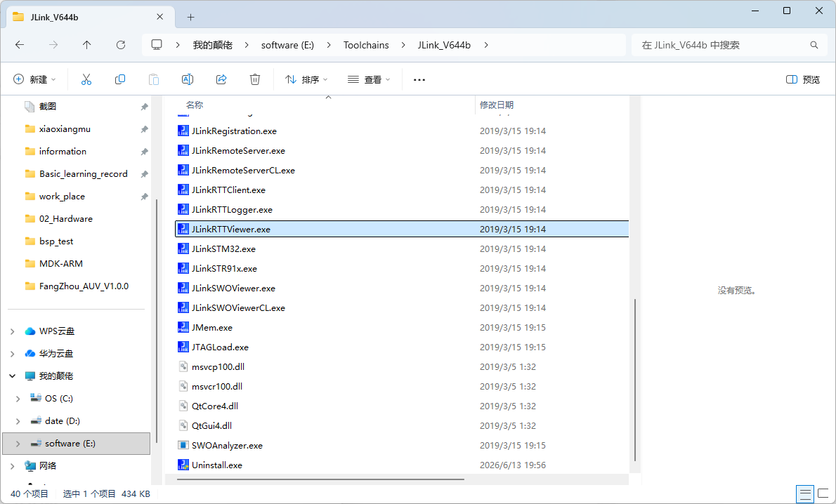The height and width of the screenshot is (504, 836).
Task: Collapse the 我的颠佬 tree node
Action: 12,376
